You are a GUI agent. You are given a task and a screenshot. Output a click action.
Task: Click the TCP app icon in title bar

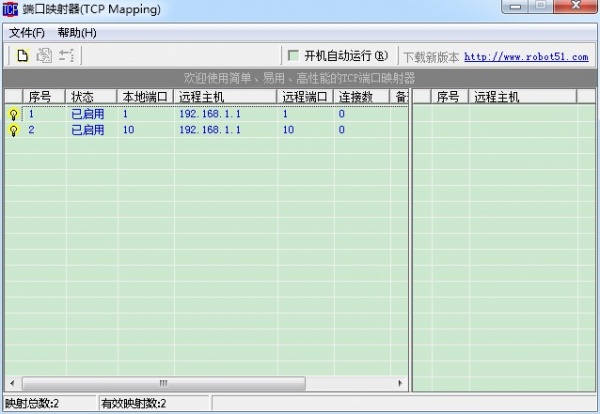pyautogui.click(x=12, y=10)
